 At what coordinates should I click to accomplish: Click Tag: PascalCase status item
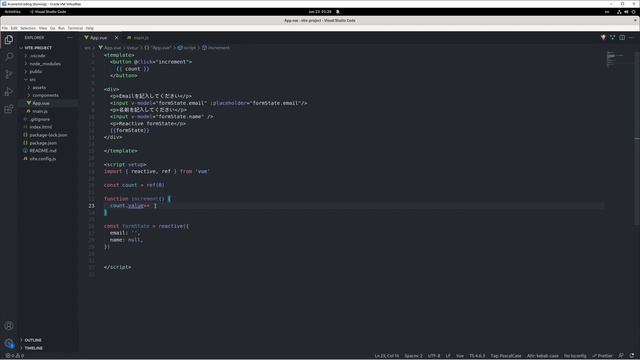(x=506, y=356)
